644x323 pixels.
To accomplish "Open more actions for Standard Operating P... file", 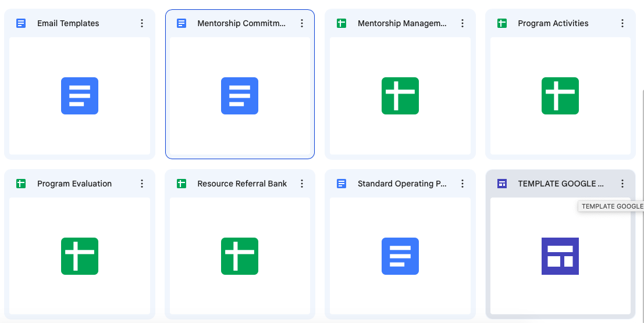I will pos(462,184).
